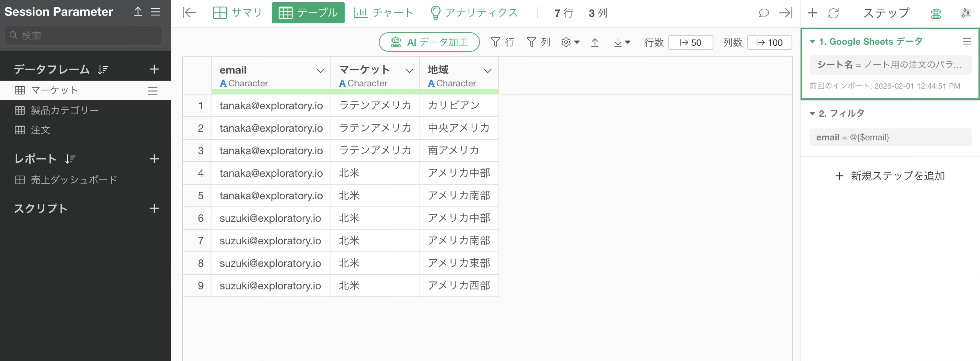The width and height of the screenshot is (980, 361).
Task: Open the 地域 column header dropdown
Action: pyautogui.click(x=487, y=71)
